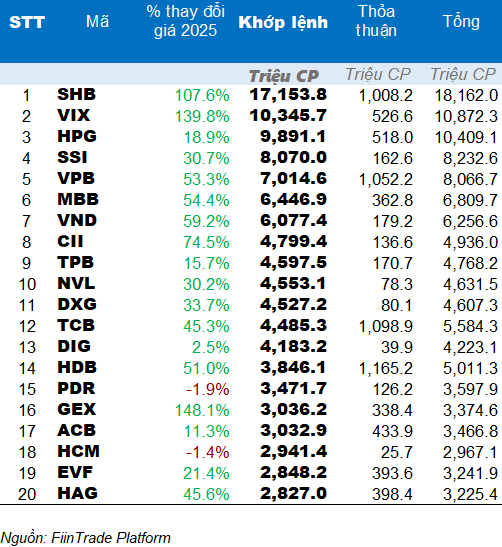Click the 3,225.4 total value
The image size is (502, 547).
pyautogui.click(x=471, y=495)
